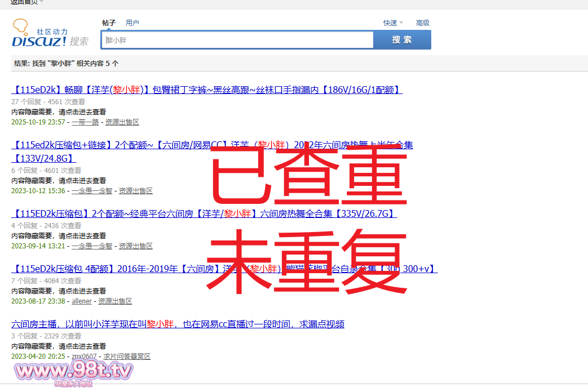Open 资源出售区 forum on the 2025-10-19 result

[x=122, y=122]
